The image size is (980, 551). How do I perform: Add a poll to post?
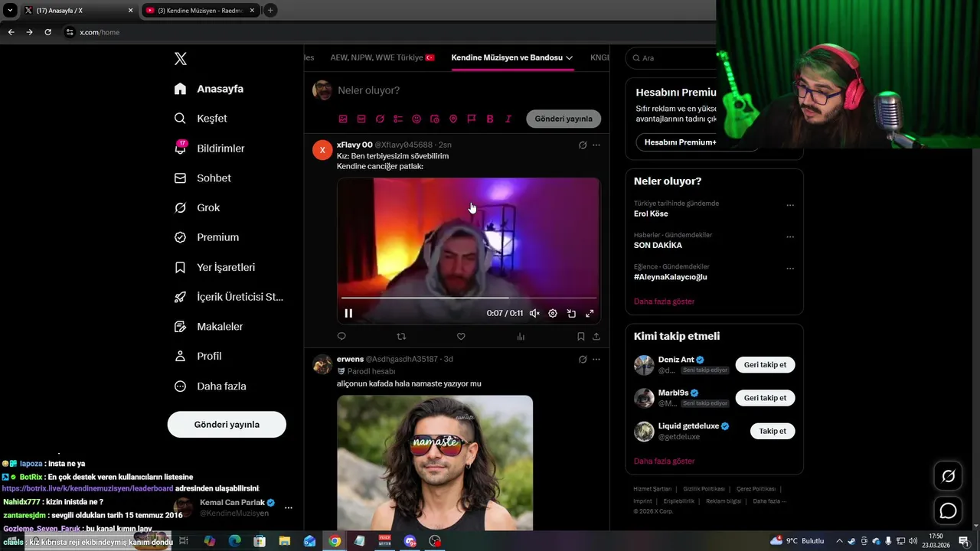pos(398,119)
